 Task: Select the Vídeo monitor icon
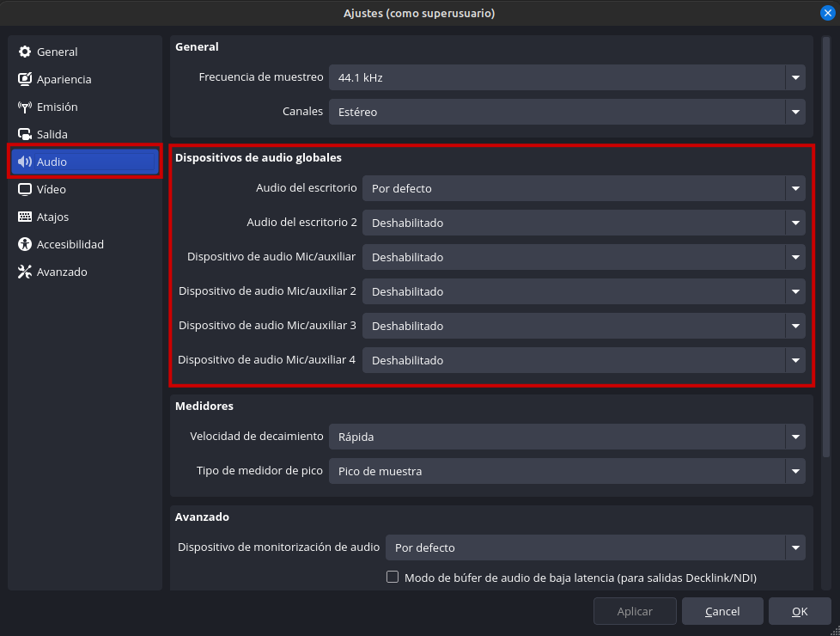(x=25, y=189)
